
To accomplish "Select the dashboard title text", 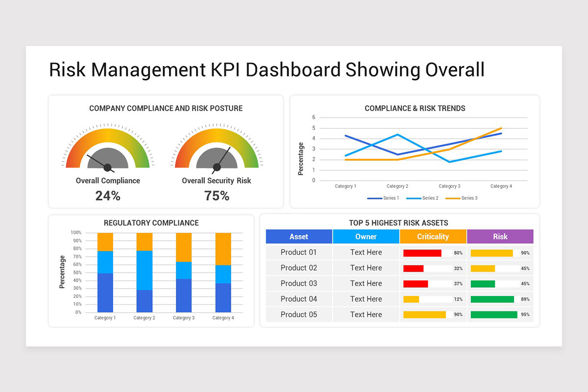I will point(267,70).
